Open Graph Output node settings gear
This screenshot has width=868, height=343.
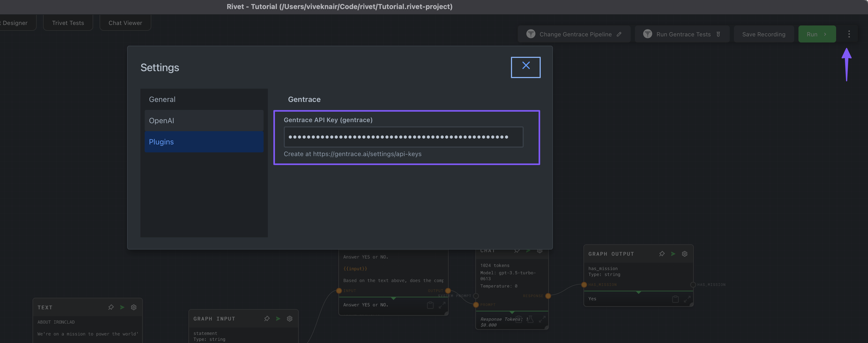(x=685, y=254)
